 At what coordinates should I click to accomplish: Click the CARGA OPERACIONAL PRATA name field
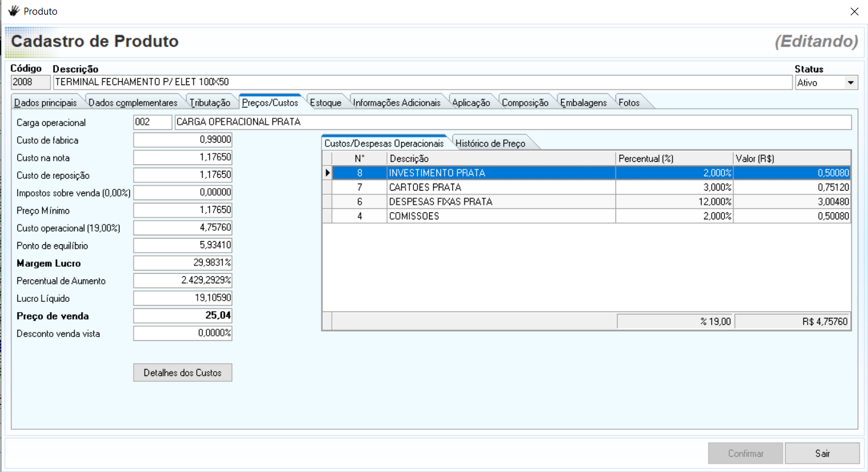[513, 122]
